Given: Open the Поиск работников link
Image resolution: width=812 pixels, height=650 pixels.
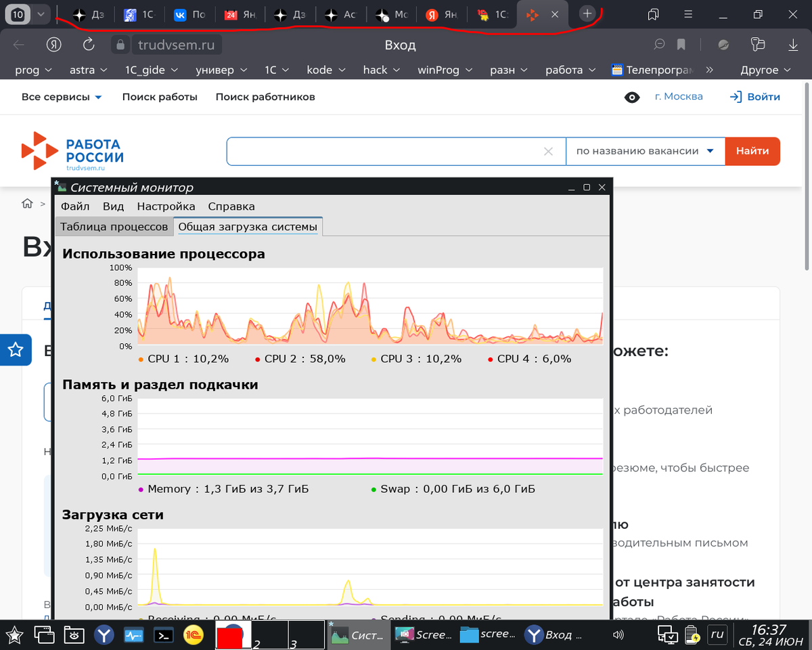Looking at the screenshot, I should [x=265, y=97].
